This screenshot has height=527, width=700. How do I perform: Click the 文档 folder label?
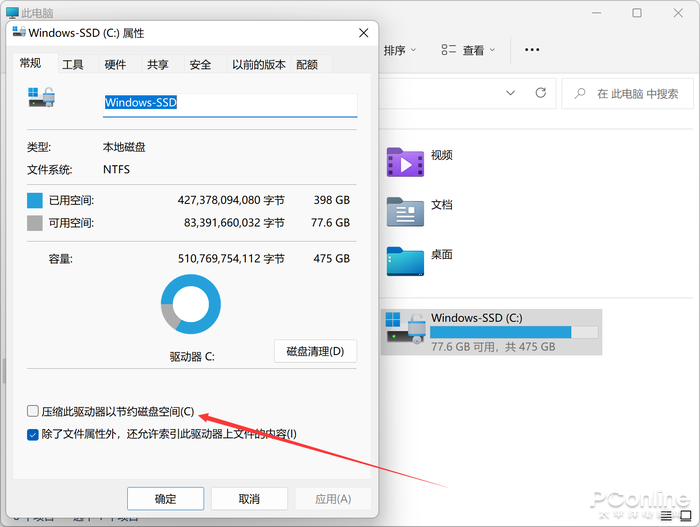pos(442,205)
